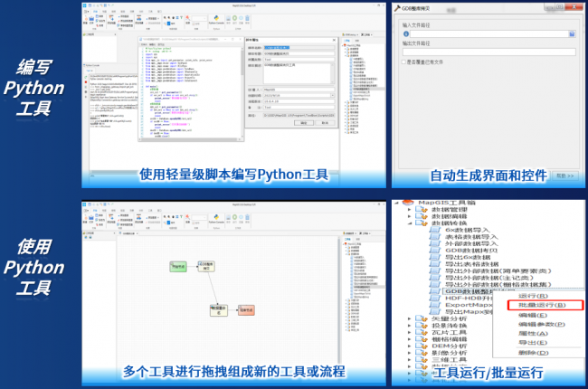Select the red end node on workflow canvas
The image size is (588, 389).
tap(246, 310)
